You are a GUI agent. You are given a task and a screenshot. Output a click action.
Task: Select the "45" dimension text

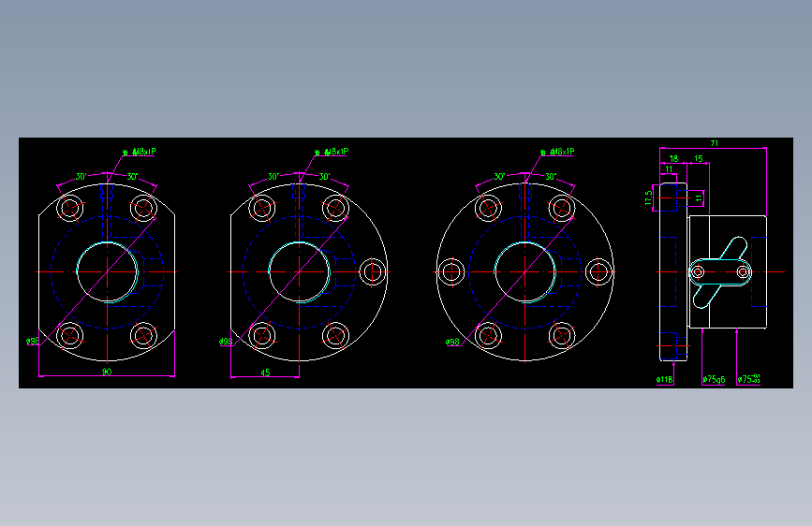tap(265, 373)
